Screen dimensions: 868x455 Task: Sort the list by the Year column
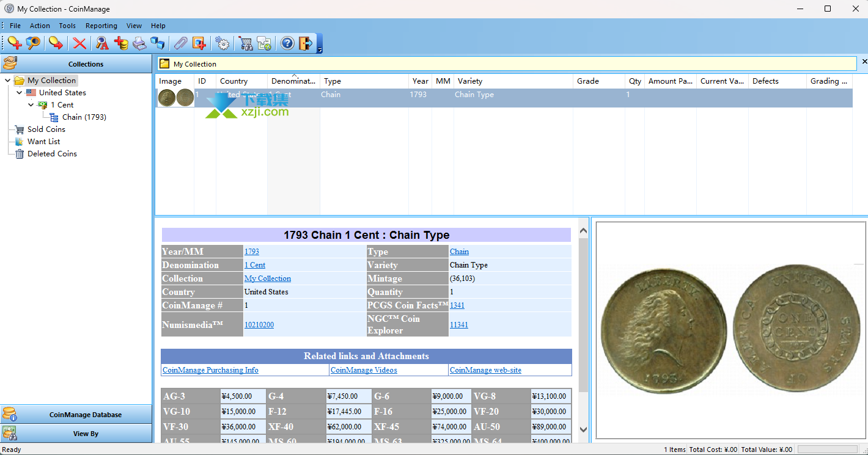(420, 81)
